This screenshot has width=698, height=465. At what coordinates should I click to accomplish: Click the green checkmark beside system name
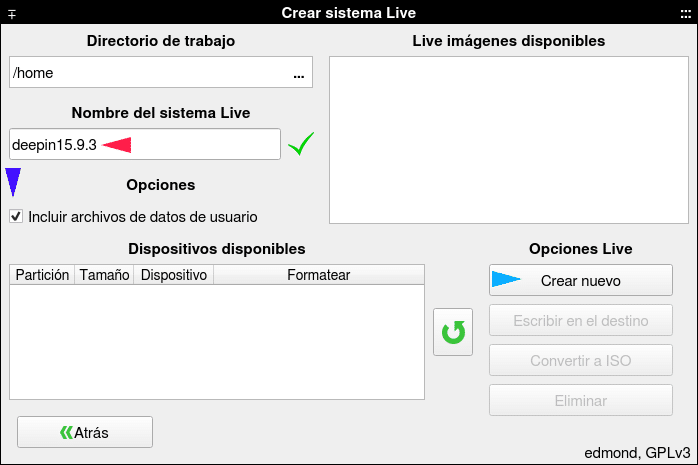(x=301, y=144)
